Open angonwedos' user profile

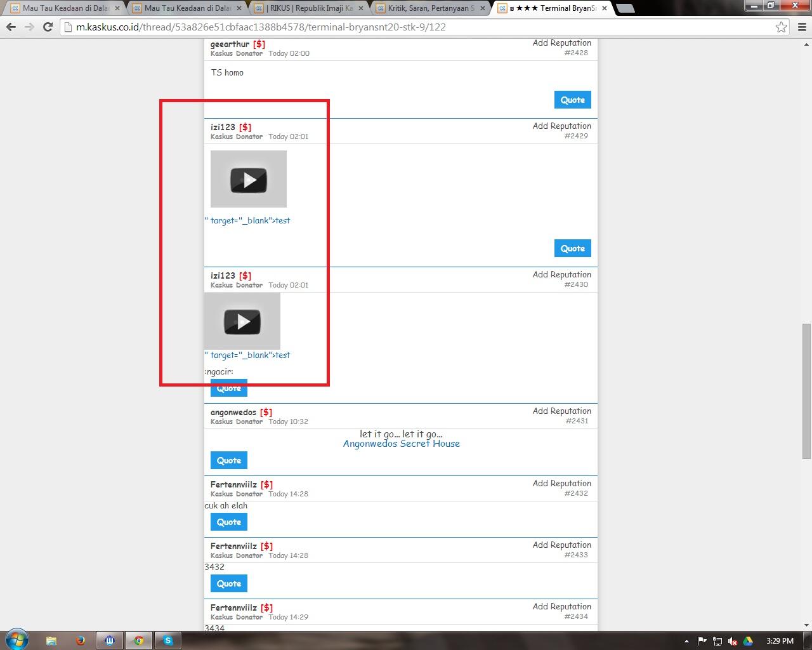coord(233,412)
